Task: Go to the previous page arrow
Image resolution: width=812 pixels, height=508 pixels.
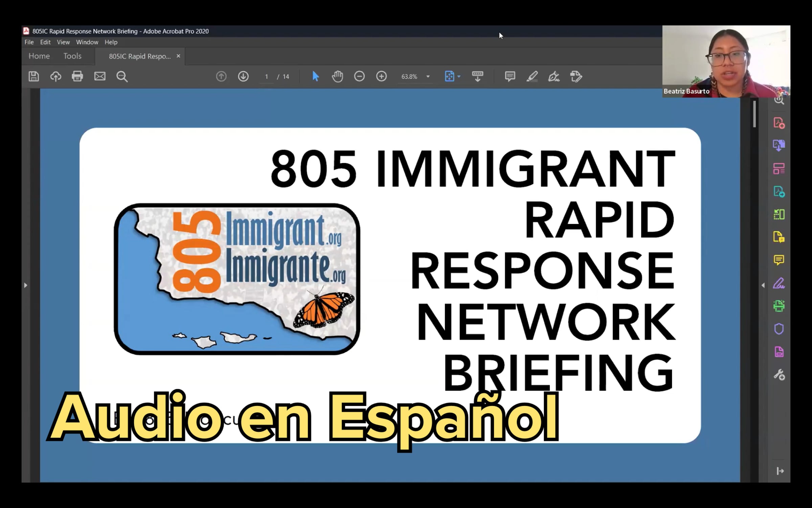Action: 221,76
